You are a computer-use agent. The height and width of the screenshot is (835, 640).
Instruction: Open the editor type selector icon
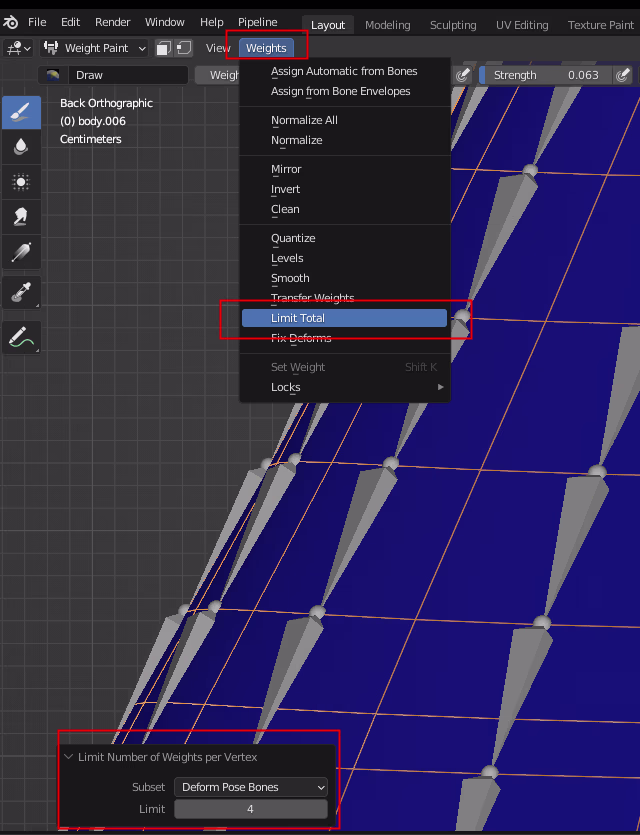pos(19,48)
